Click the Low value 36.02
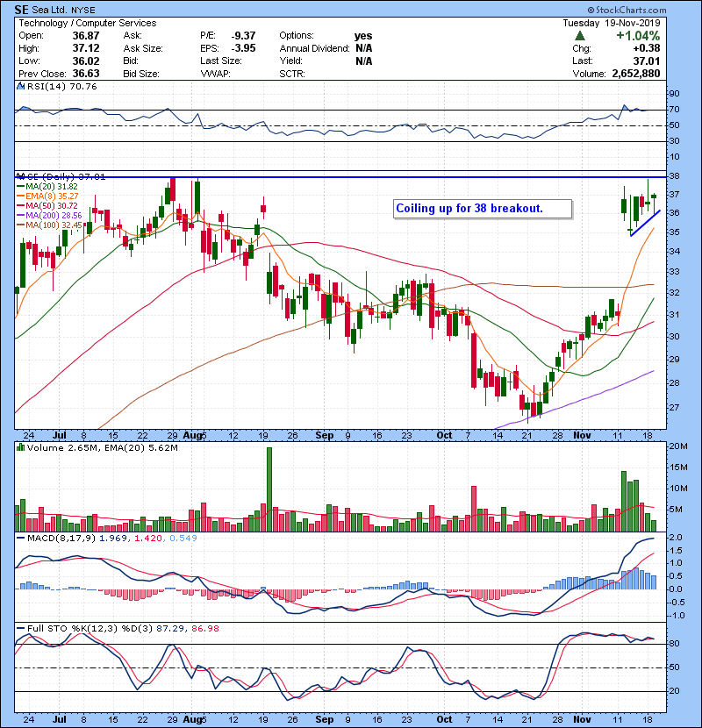Screen dimensions: 702x728 (86, 61)
